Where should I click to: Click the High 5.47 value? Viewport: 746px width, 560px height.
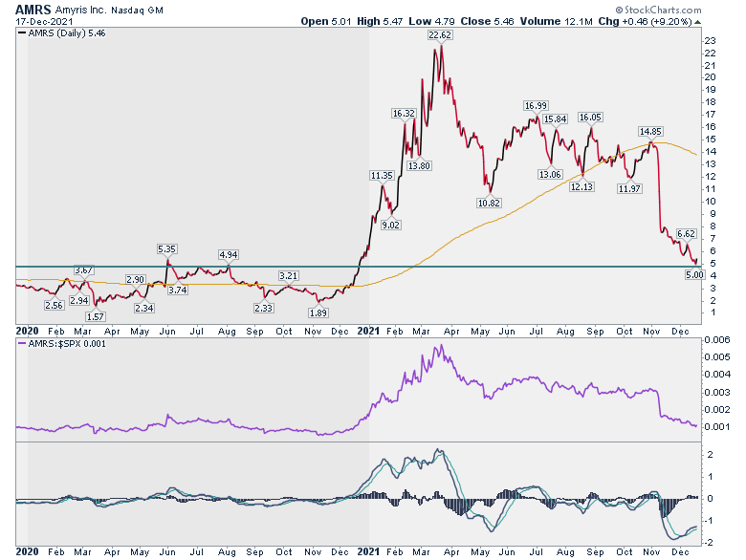(x=380, y=21)
